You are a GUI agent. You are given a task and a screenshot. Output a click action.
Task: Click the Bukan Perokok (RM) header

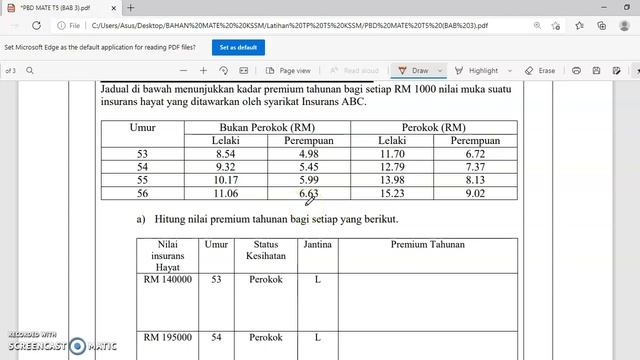coord(267,127)
